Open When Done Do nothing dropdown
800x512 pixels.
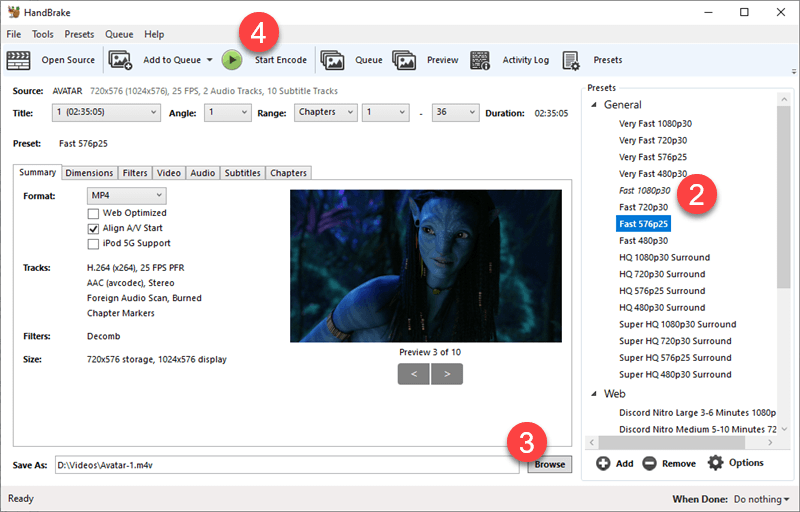tap(762, 499)
